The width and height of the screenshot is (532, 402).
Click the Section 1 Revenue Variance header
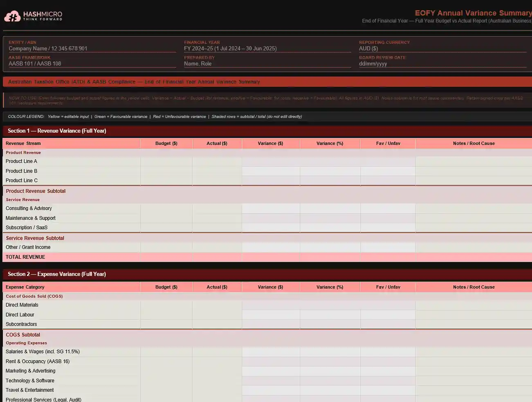point(57,131)
